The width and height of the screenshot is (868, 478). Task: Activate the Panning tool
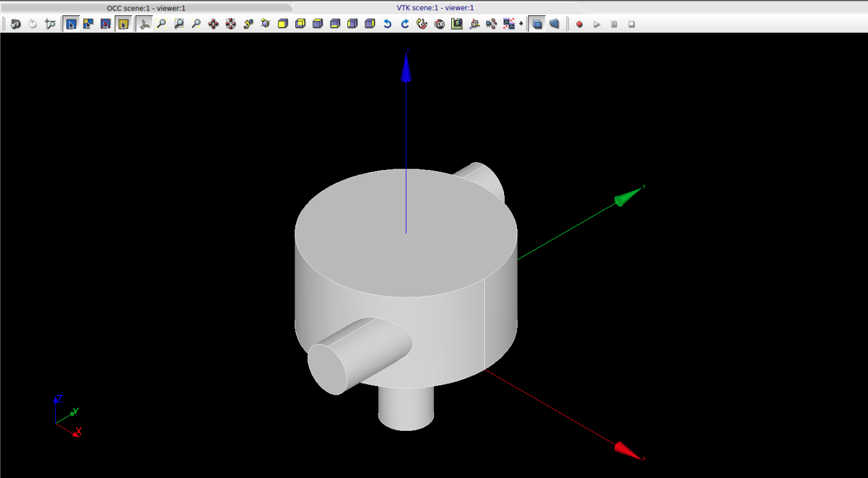coord(213,24)
